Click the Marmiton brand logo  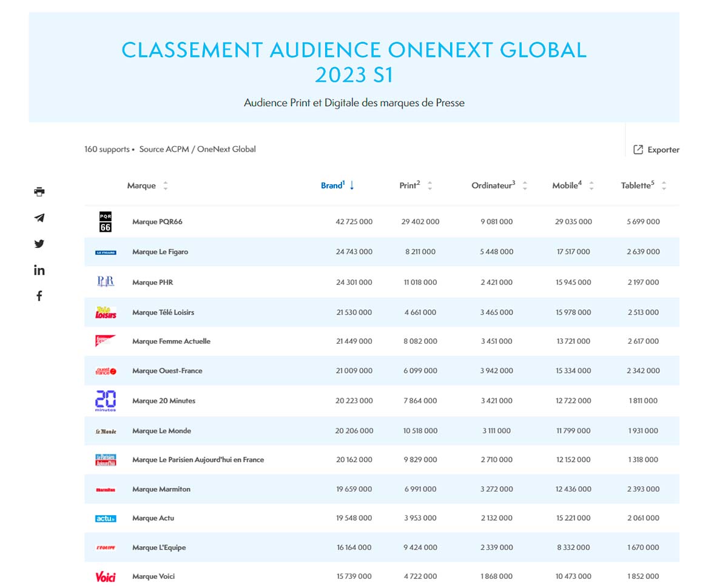[x=106, y=489]
